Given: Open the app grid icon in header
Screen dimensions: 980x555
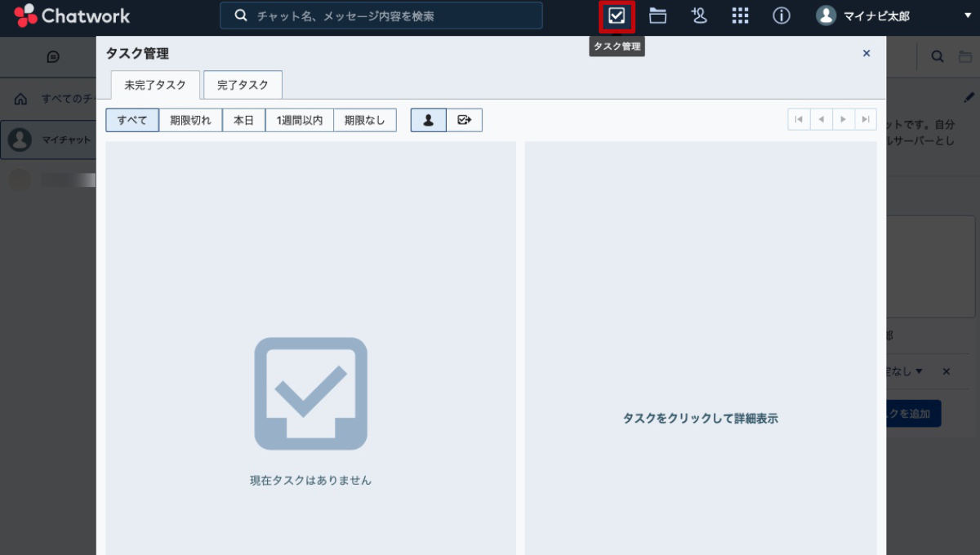Looking at the screenshot, I should click(x=740, y=16).
